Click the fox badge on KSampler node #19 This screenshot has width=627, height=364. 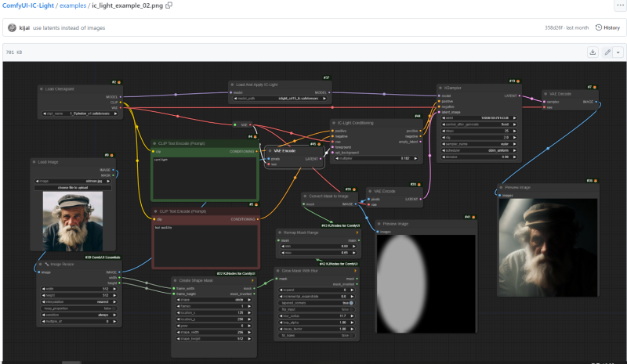pyautogui.click(x=518, y=81)
